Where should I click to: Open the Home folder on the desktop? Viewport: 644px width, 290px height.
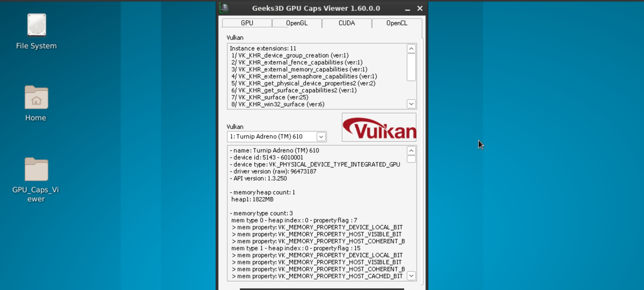coord(36,98)
